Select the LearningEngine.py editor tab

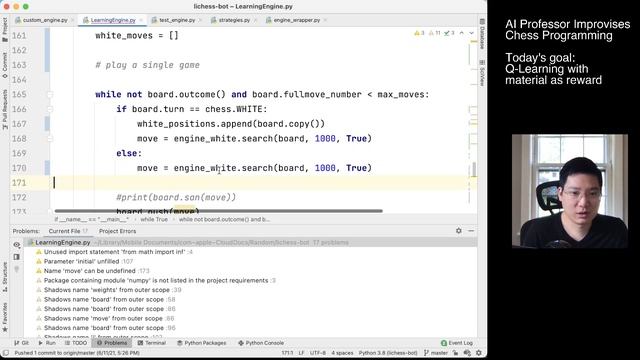[x=109, y=20]
